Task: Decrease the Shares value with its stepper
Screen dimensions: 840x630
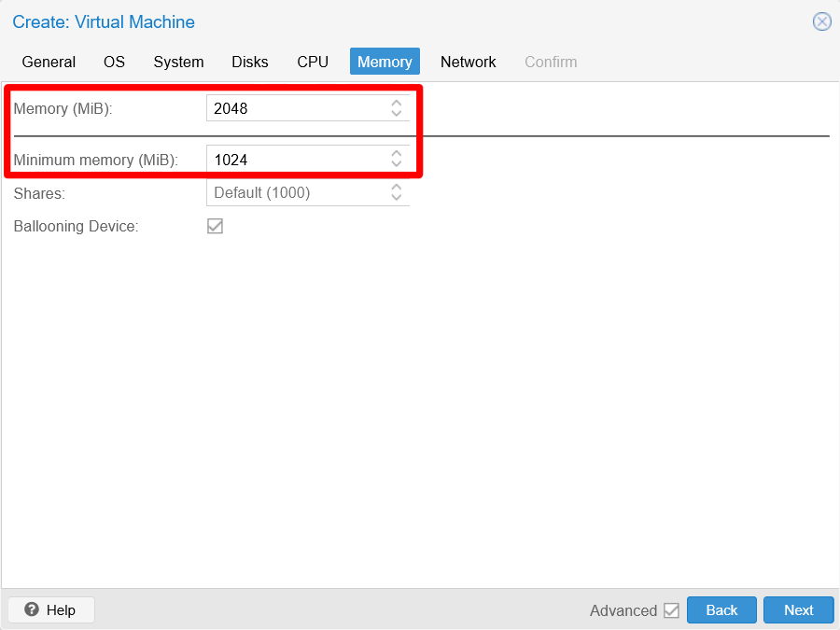Action: [x=397, y=198]
